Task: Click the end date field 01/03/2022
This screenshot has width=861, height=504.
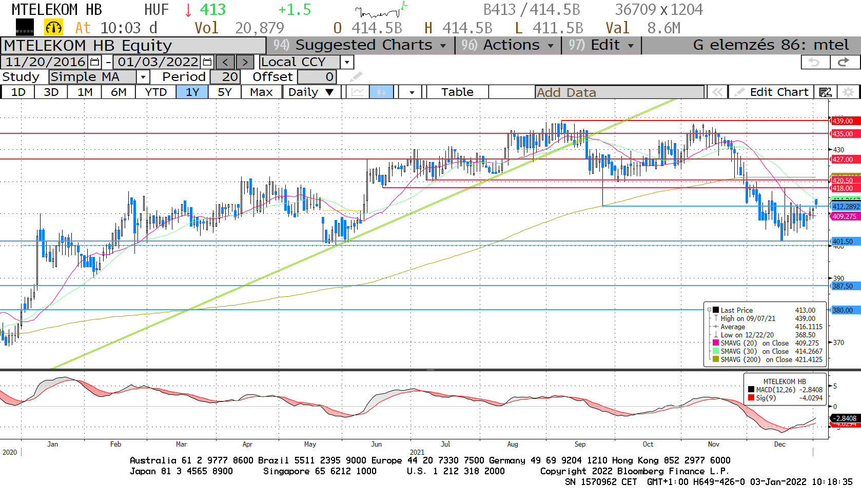Action: pos(158,62)
